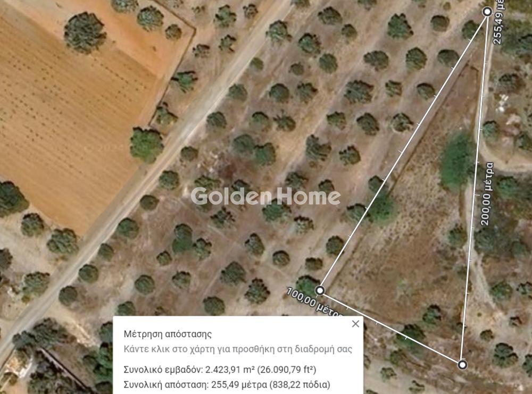This screenshot has width=532, height=394.
Task: Click the Golden Home watermark
Action: [265, 196]
